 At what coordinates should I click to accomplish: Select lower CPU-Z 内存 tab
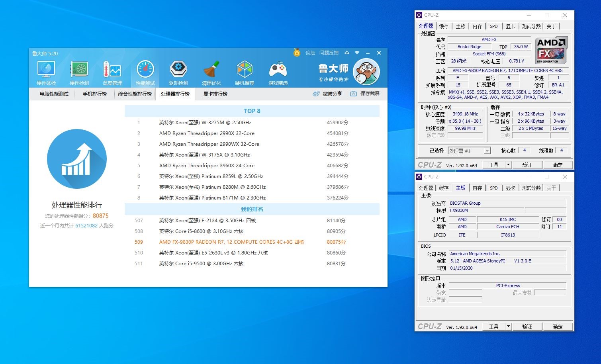point(478,188)
